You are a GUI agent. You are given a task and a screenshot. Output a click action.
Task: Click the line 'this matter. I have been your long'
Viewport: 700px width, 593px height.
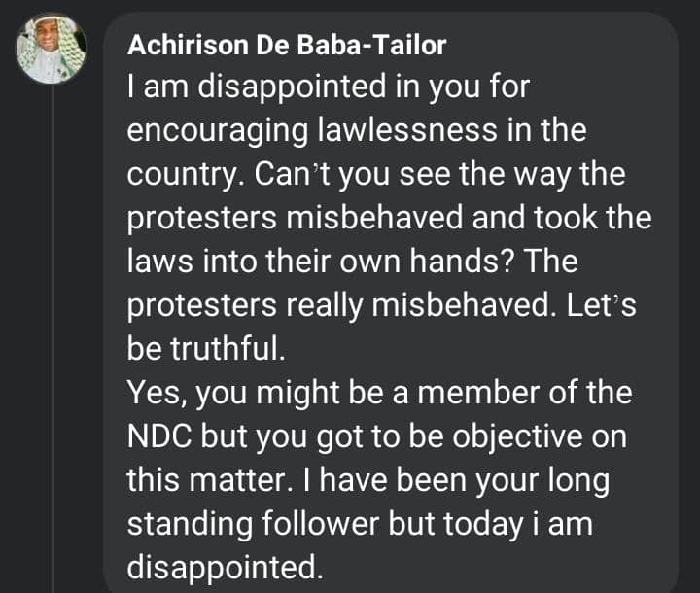tap(368, 480)
